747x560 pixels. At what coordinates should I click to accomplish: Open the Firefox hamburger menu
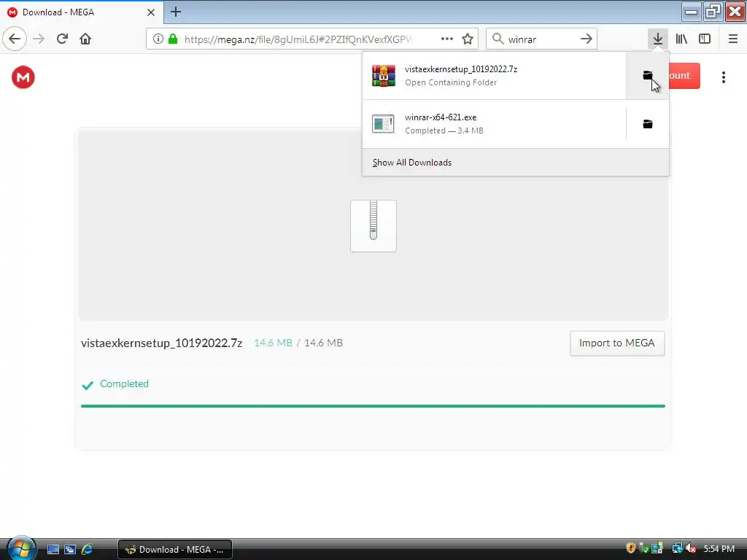click(x=732, y=39)
